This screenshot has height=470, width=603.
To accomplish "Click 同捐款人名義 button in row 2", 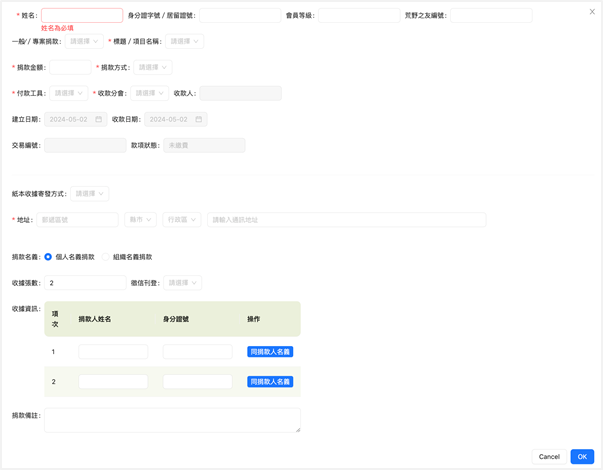I will [270, 382].
